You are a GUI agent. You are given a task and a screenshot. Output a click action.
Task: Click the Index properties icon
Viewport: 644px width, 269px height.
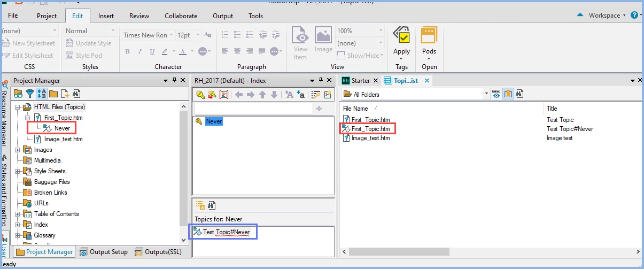coord(224,95)
